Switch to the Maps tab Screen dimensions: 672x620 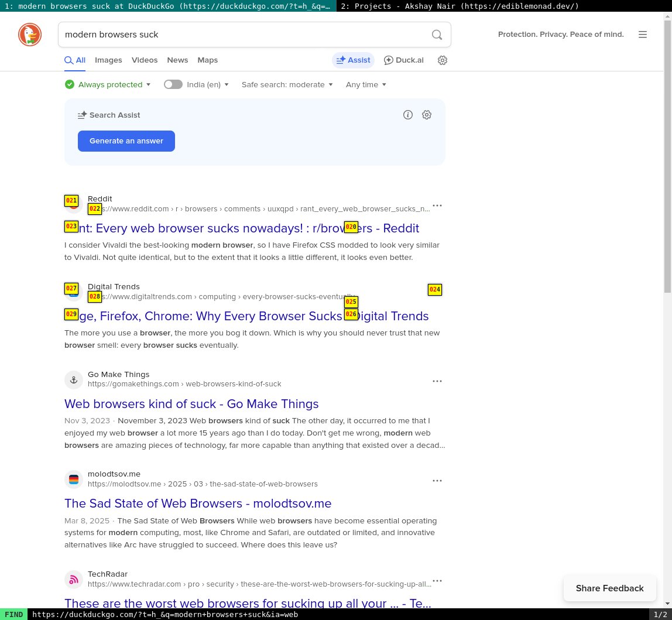(x=207, y=60)
